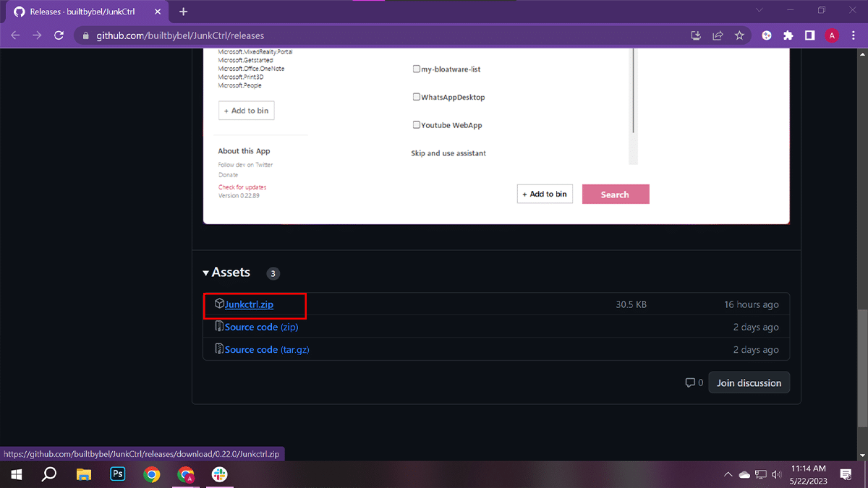Screen dimensions: 868x488
Task: Click the Join discussion button
Action: click(x=749, y=382)
